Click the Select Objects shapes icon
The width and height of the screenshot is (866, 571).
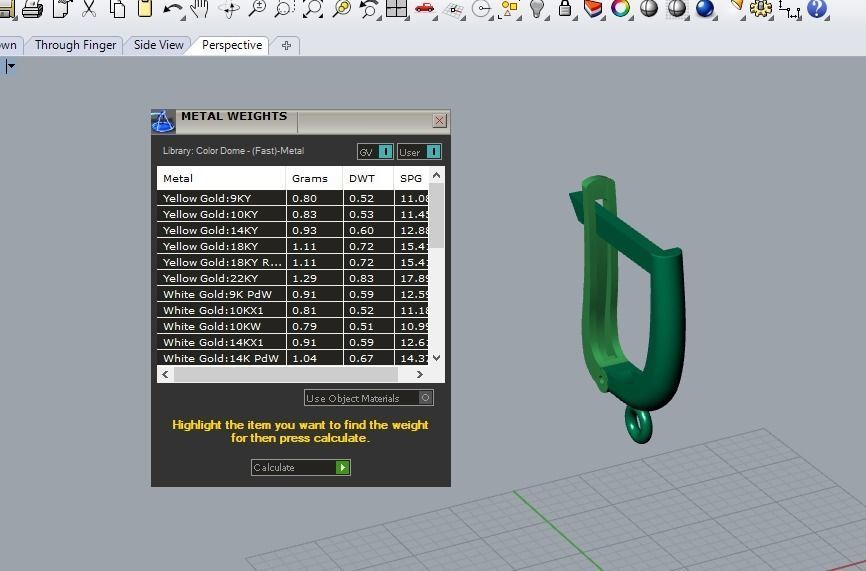509,9
